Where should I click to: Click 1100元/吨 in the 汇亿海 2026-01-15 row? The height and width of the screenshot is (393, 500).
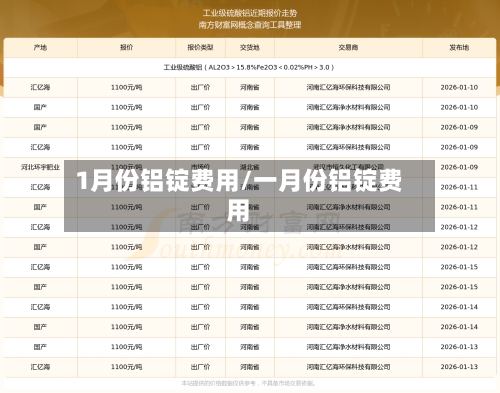pos(126,267)
